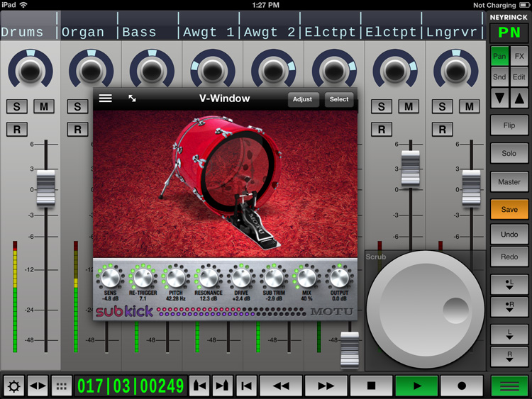
Task: Solo the Drums channel
Action: coord(17,106)
